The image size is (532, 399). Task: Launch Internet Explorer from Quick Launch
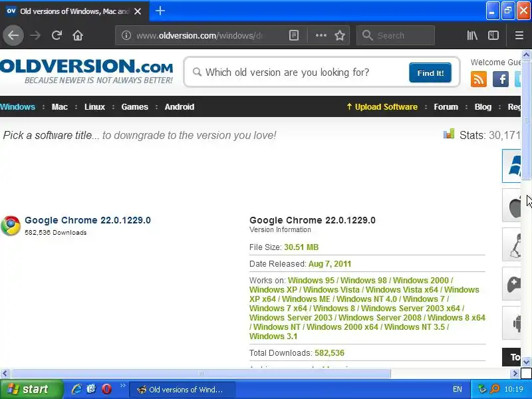[76, 389]
